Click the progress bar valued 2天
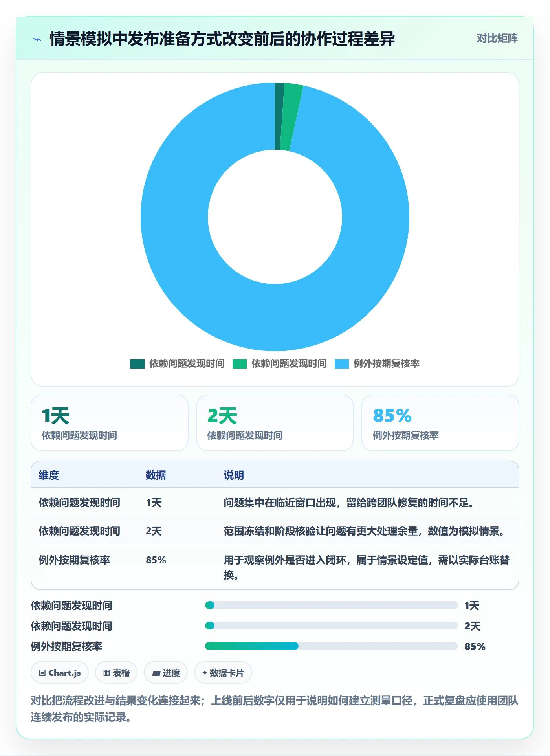 332,626
